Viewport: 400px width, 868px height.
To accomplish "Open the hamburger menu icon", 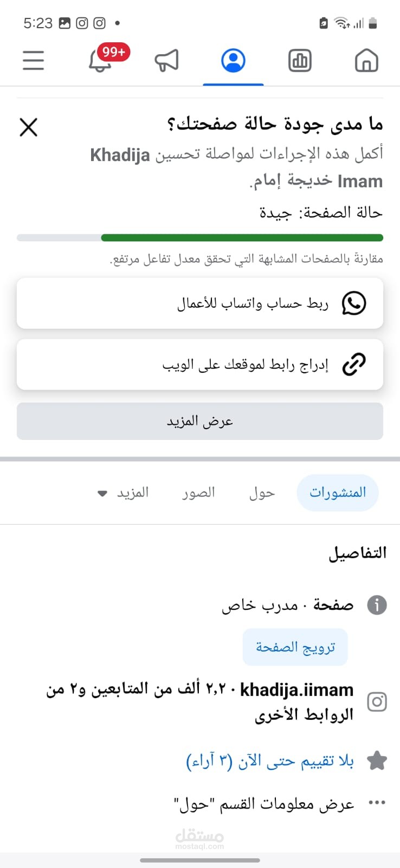I will tap(33, 60).
